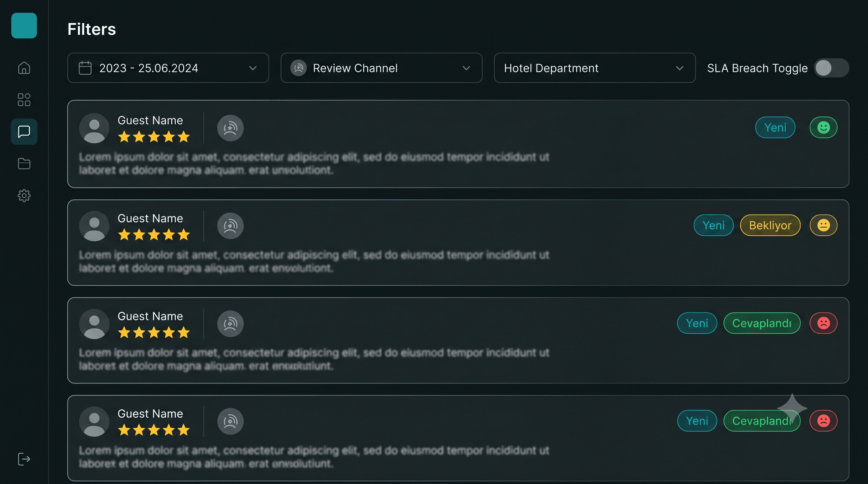Expand the Review Channel dropdown
The height and width of the screenshot is (484, 868).
pos(381,68)
